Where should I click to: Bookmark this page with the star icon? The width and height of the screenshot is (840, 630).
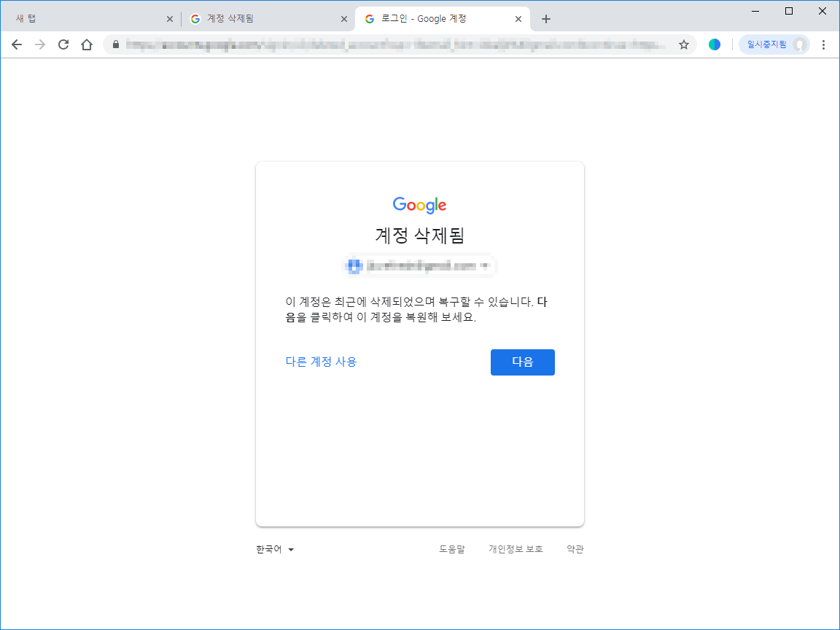coord(683,44)
